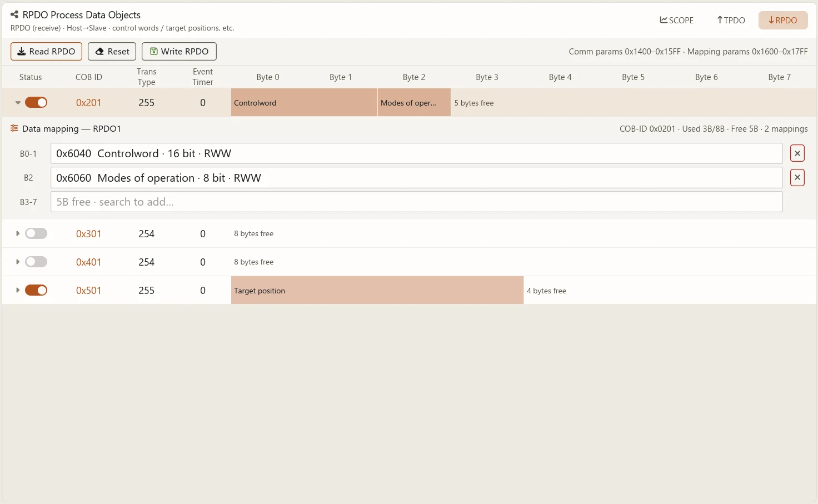Click the Write RPDO button
Image resolution: width=818 pixels, height=504 pixels.
(179, 51)
